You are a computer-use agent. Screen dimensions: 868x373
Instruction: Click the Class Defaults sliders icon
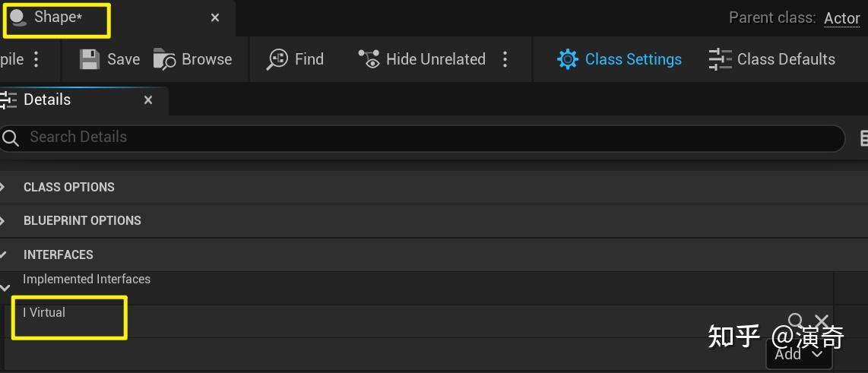720,59
